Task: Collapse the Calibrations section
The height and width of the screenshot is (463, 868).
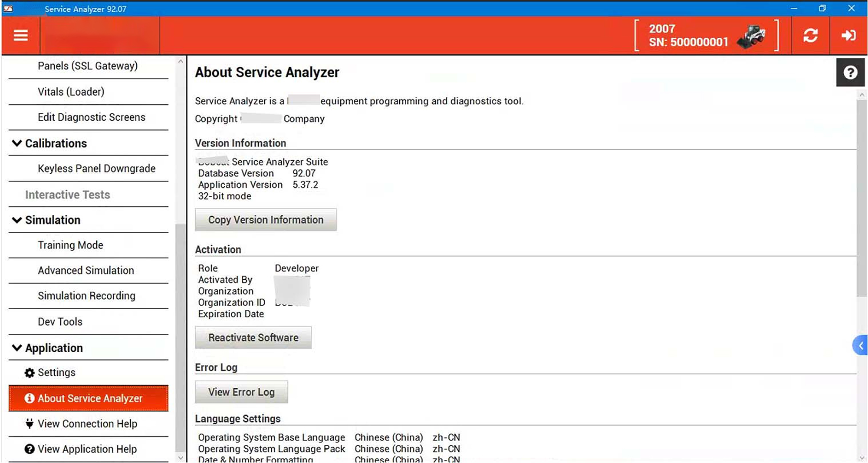Action: click(x=16, y=143)
